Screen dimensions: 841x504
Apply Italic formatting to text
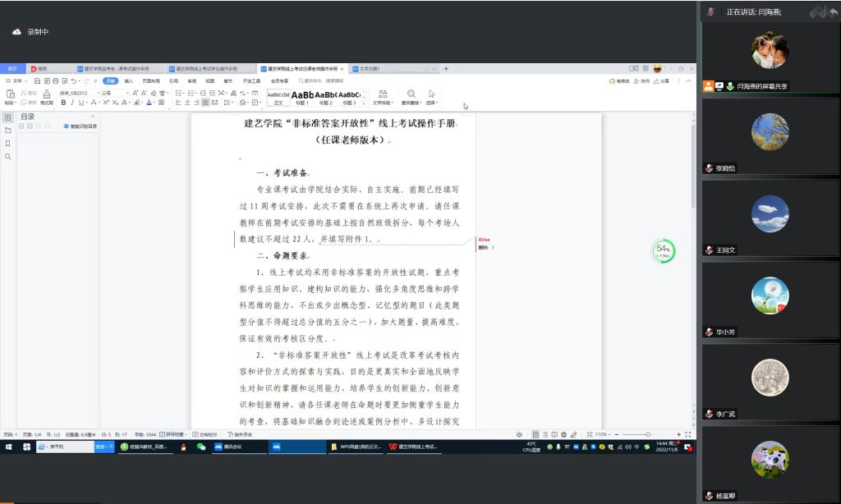click(72, 103)
